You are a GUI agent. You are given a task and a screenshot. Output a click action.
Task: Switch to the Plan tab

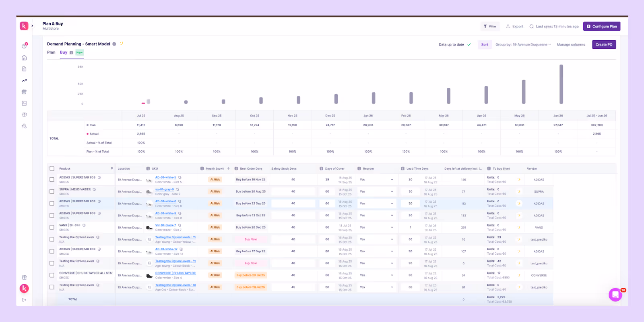click(51, 52)
